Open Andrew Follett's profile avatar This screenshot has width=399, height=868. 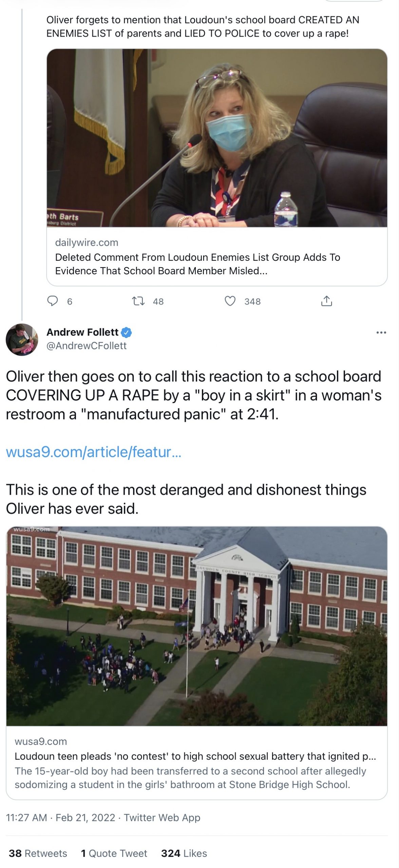tap(22, 339)
